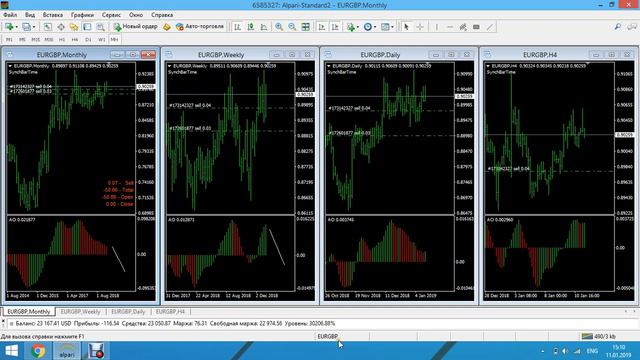Viewport: 640px width, 360px height.
Task: Open the Strategy Tester icon
Action: coord(100,27)
